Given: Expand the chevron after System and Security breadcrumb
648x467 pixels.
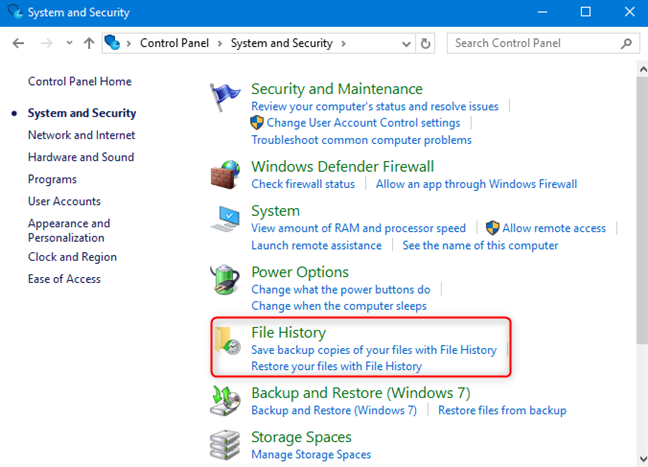Looking at the screenshot, I should (x=343, y=43).
